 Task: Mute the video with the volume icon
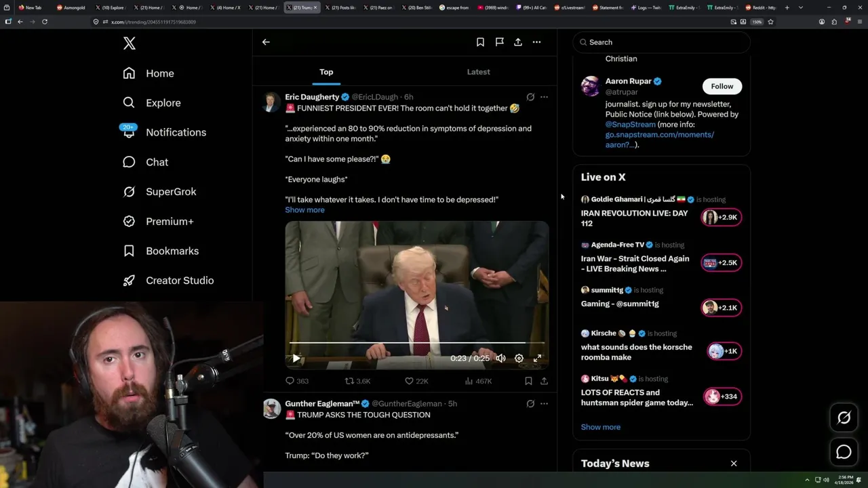(x=500, y=359)
